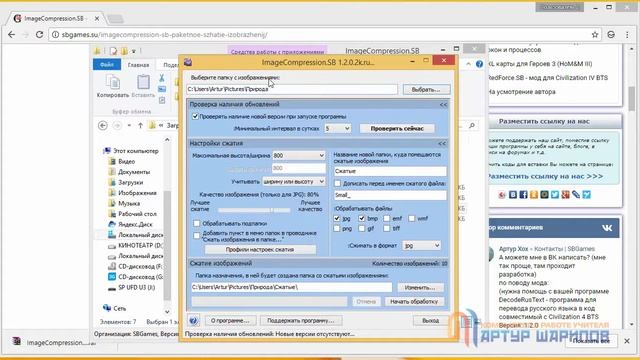The image size is (640, 360).
Task: Share page via Facebook icon
Action: click(x=523, y=195)
